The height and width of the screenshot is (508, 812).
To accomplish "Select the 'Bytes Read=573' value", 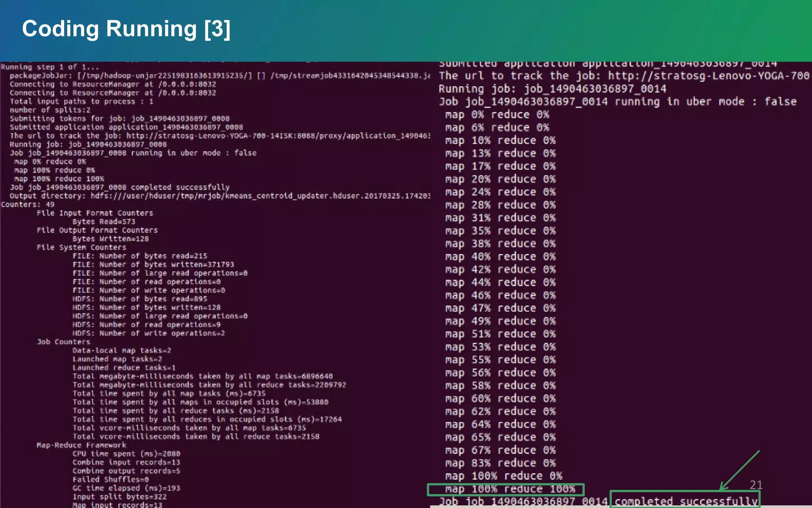I will point(104,222).
